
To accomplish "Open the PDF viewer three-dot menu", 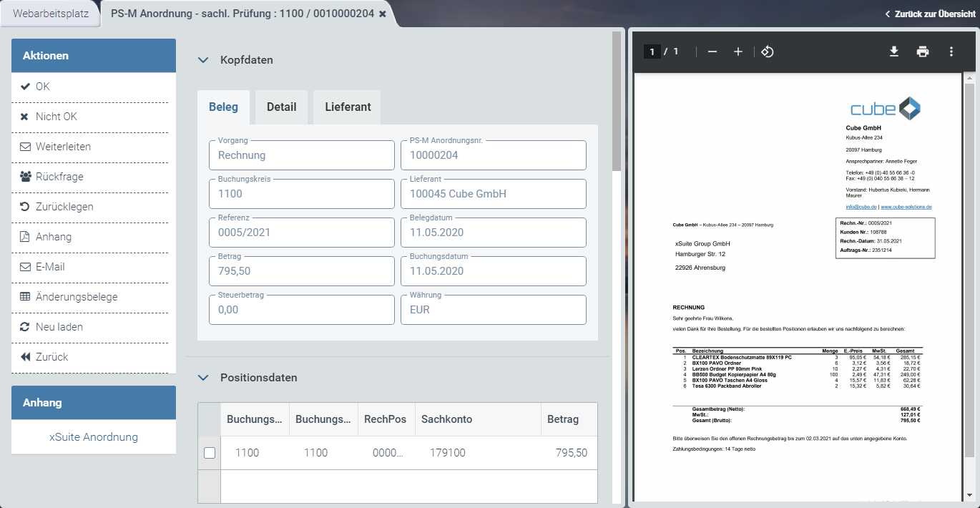I will click(x=951, y=52).
